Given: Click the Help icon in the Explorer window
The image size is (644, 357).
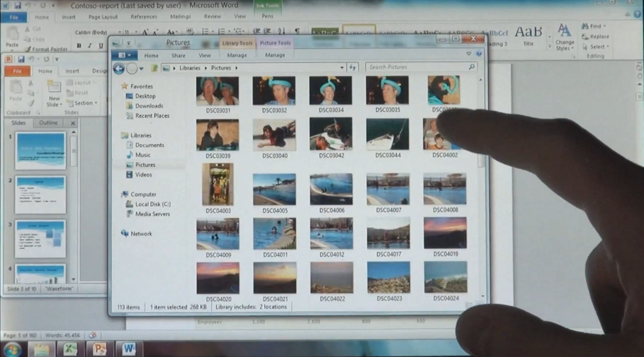Looking at the screenshot, I should tap(479, 54).
